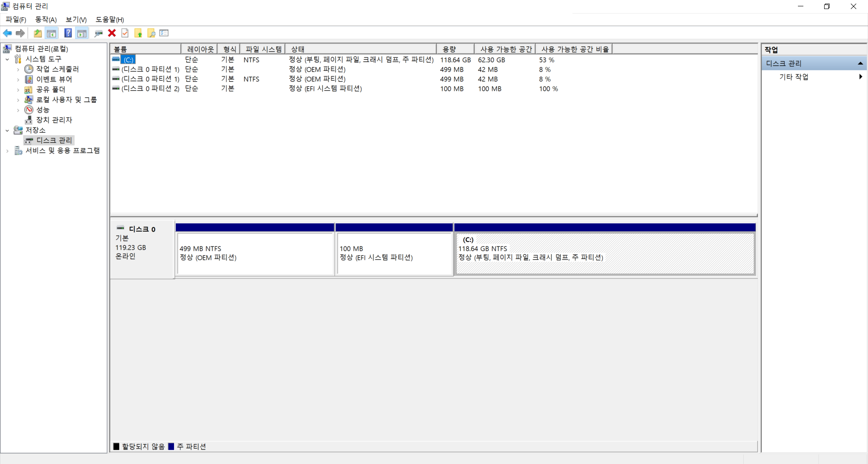The image size is (868, 464).
Task: Sort by the 형식 column header
Action: pos(229,49)
